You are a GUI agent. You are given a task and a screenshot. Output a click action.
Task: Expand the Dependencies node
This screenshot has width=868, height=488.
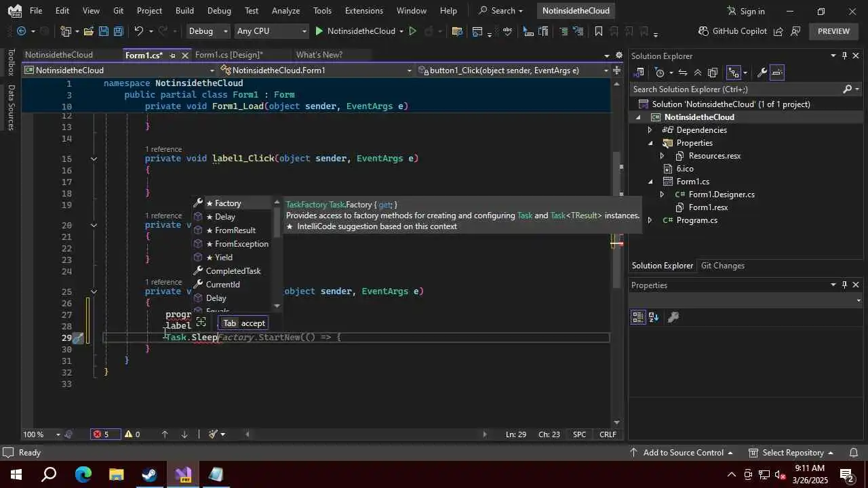650,130
